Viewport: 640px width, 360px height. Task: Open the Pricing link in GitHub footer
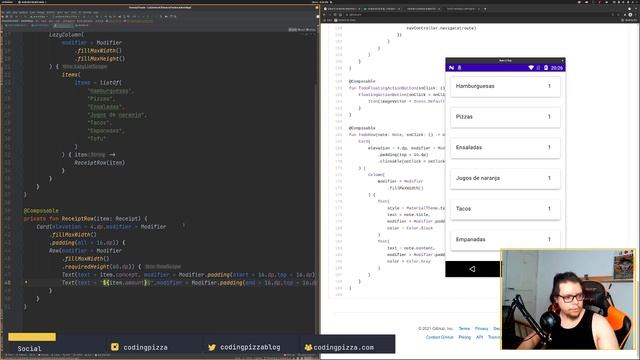click(464, 337)
